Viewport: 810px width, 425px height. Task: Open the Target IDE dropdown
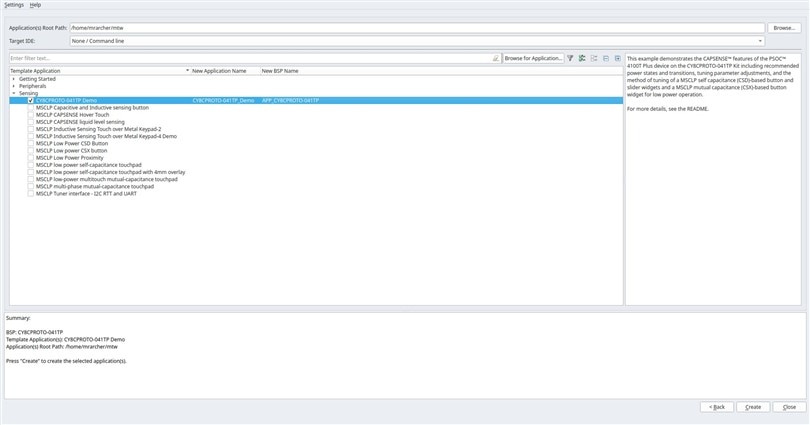(417, 41)
